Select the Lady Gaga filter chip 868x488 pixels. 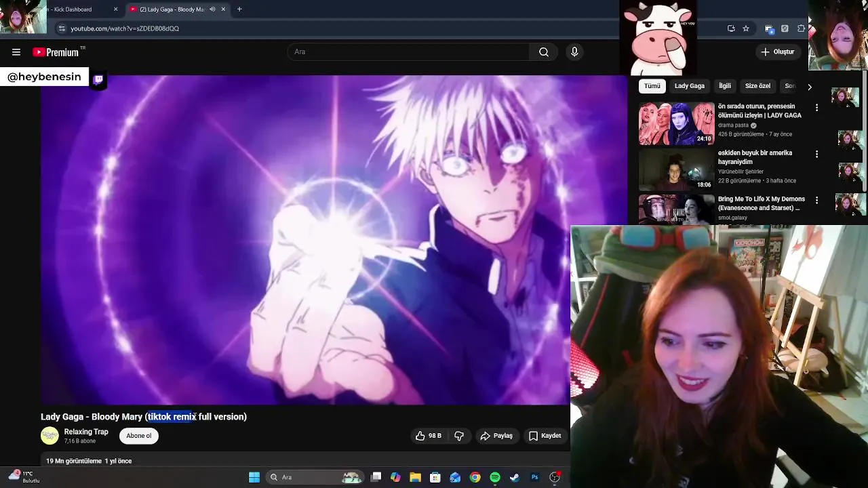coord(690,86)
